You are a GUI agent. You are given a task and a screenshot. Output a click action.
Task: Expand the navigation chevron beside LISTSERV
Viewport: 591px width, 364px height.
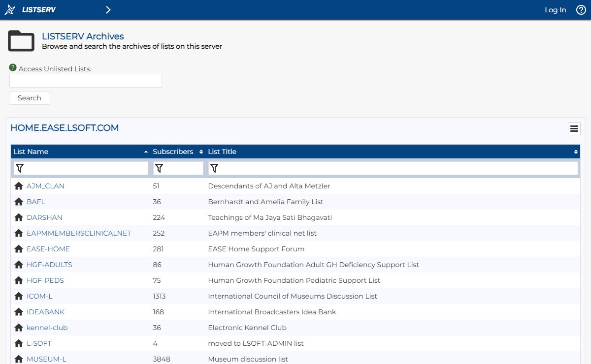[x=108, y=10]
